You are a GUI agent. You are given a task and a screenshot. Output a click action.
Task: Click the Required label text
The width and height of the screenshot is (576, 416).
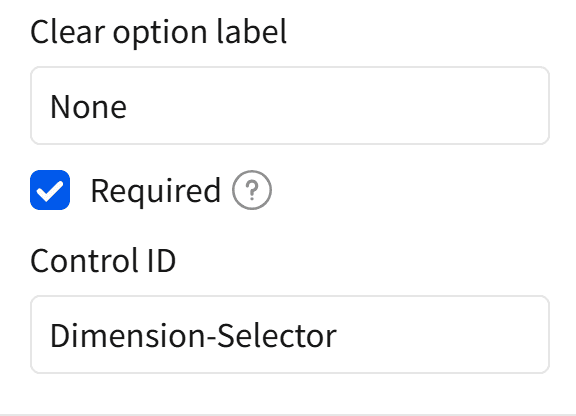(x=155, y=190)
